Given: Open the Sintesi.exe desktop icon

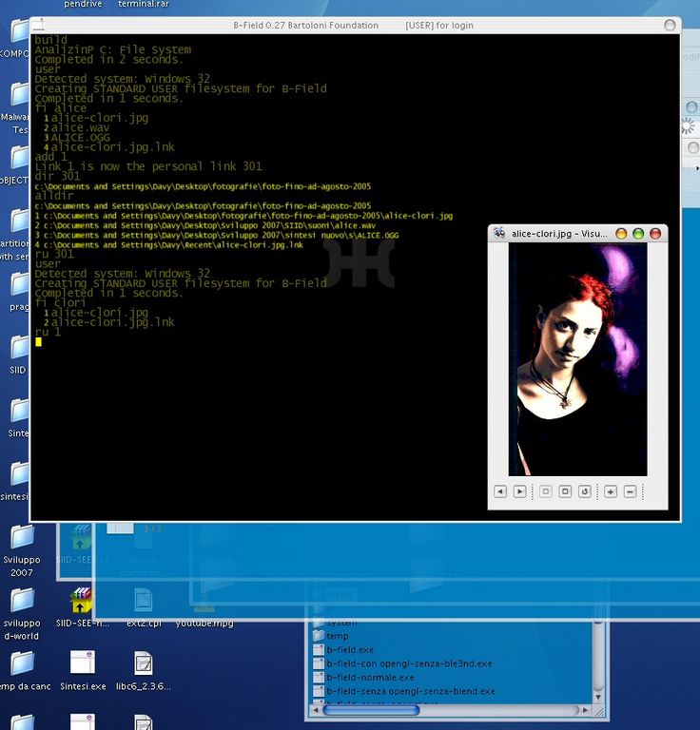Looking at the screenshot, I should 82,663.
